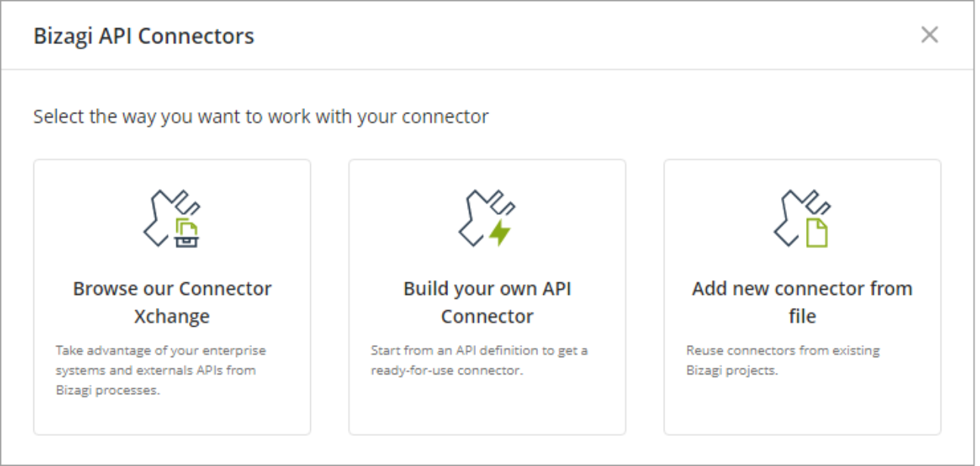
Task: Click 'Select the way you want to work' prompt
Action: (261, 116)
